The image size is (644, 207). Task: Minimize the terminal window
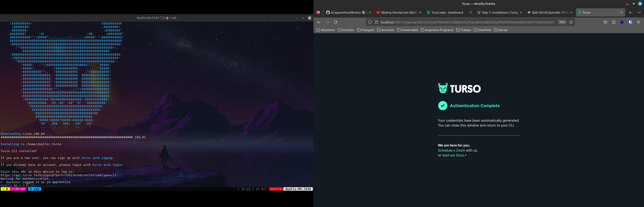(297, 18)
